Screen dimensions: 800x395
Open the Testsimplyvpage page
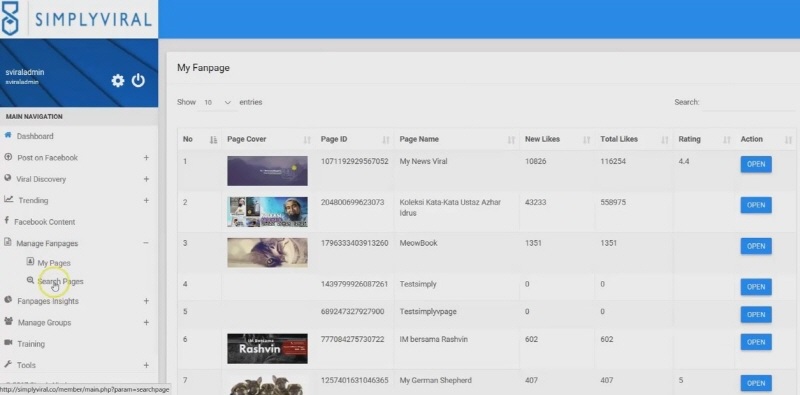756,314
